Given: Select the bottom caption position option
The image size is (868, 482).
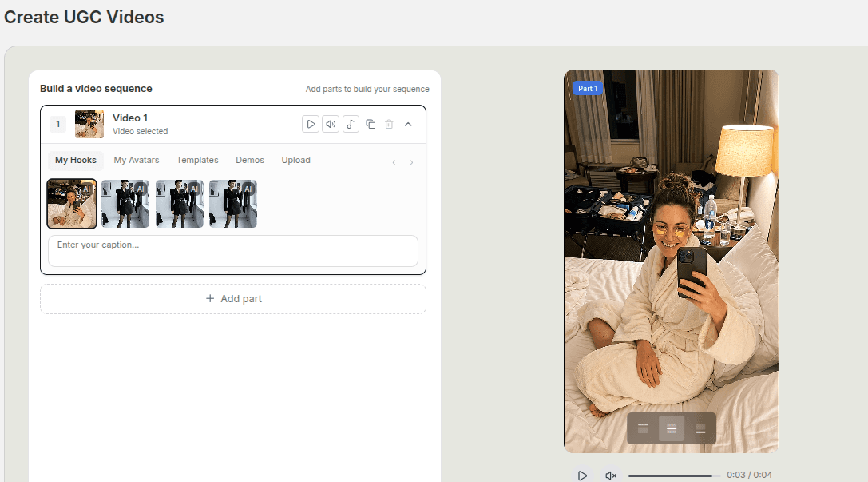Looking at the screenshot, I should coord(700,428).
